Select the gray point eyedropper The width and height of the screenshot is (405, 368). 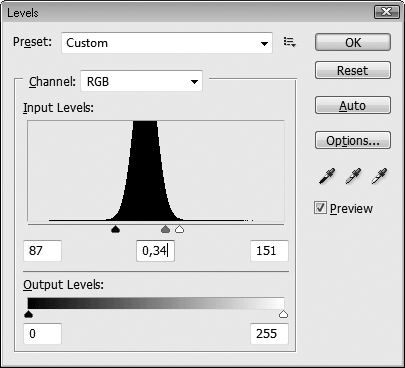[353, 176]
